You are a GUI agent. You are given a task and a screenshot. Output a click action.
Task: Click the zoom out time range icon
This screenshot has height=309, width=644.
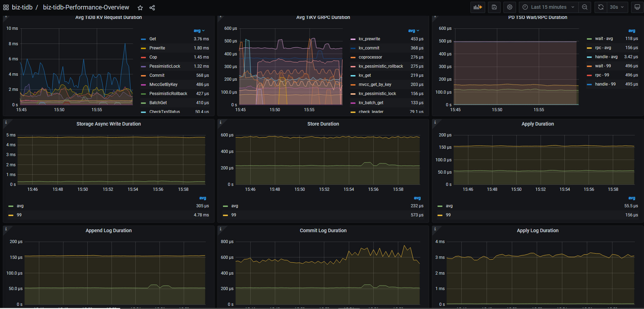585,7
